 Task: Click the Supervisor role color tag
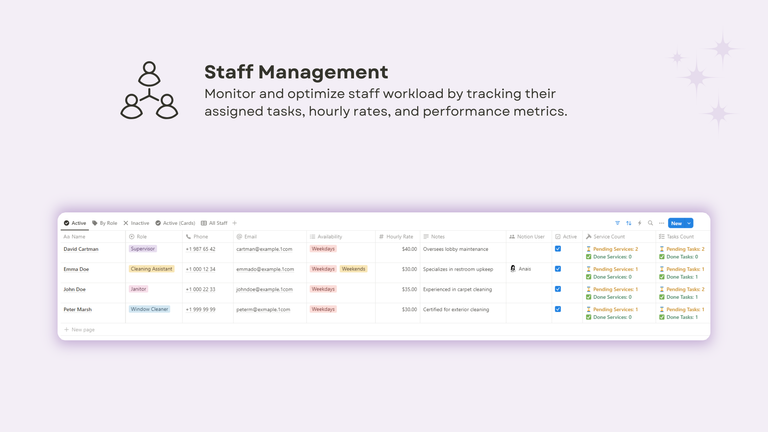point(143,249)
